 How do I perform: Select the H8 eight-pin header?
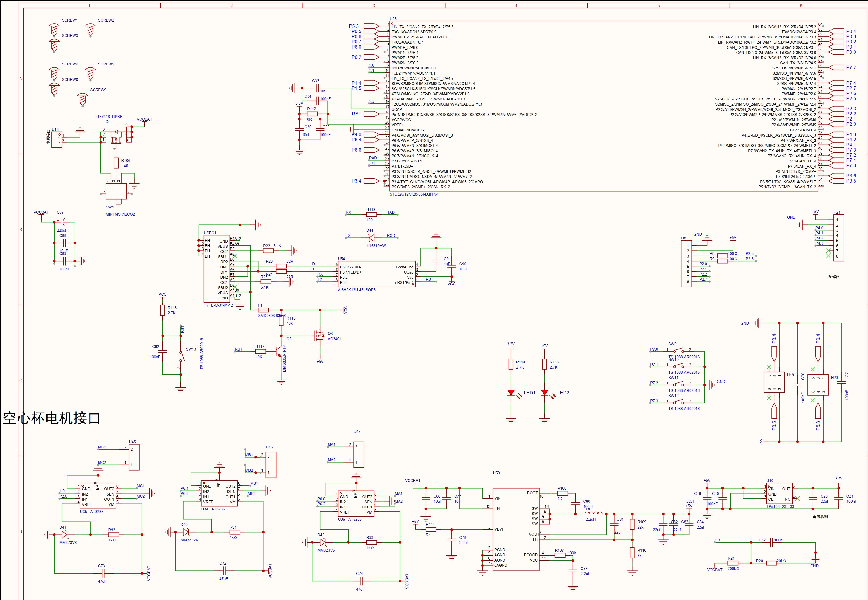coord(686,264)
